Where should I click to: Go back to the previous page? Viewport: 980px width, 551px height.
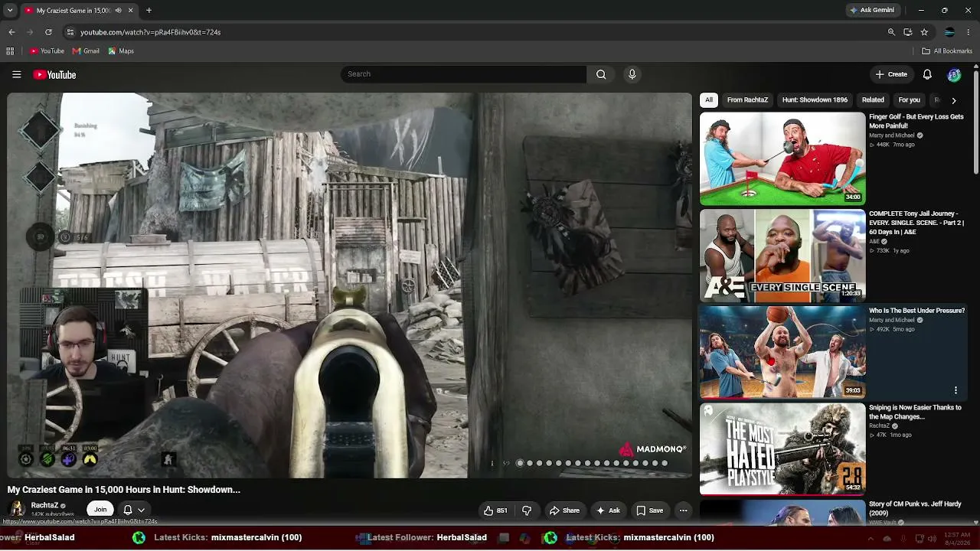pos(11,32)
